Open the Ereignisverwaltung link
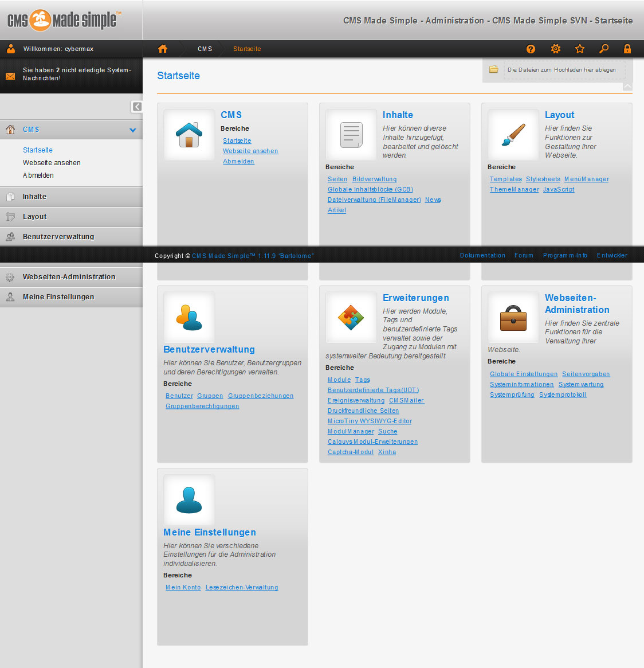644x668 pixels. point(356,400)
